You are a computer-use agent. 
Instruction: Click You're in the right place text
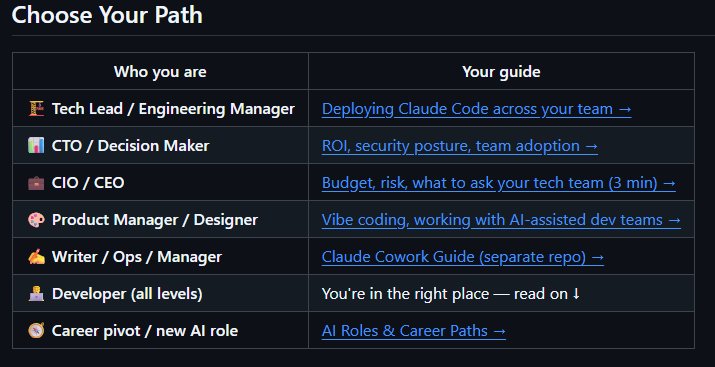click(405, 294)
